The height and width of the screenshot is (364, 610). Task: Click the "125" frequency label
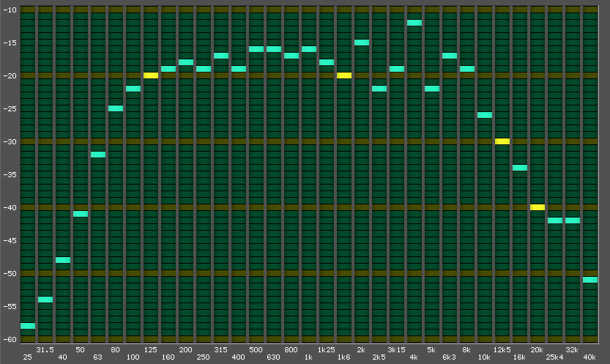click(151, 349)
